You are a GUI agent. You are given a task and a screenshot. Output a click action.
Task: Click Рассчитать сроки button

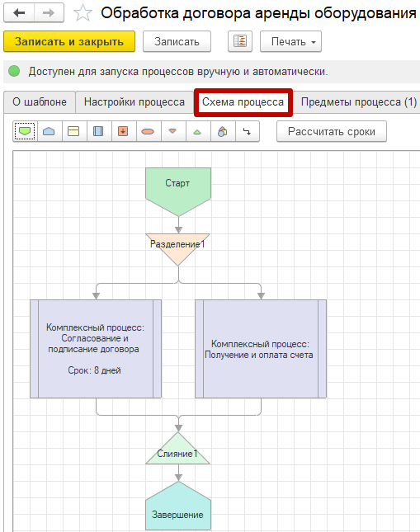coord(332,131)
